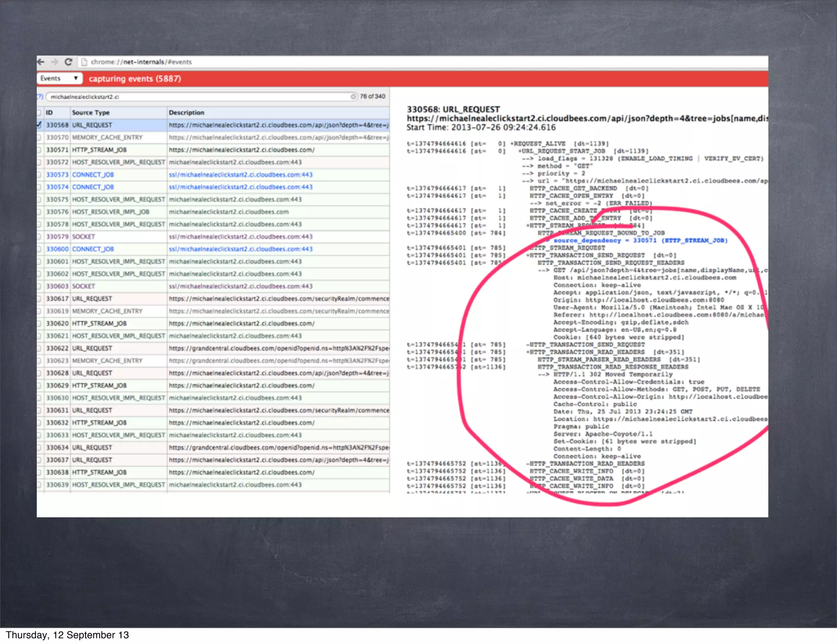
Task: Sort by the ID column header
Action: tap(49, 113)
